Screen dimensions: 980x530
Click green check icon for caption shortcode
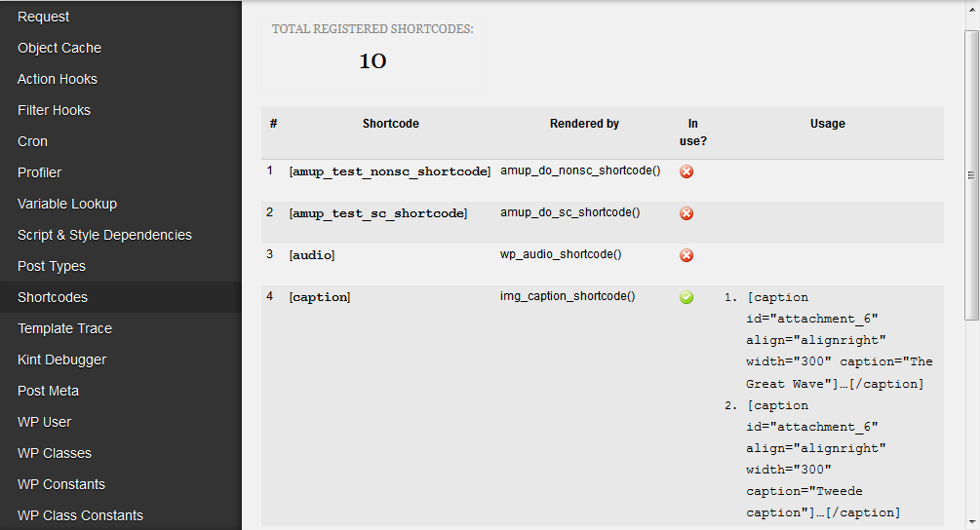pos(686,297)
